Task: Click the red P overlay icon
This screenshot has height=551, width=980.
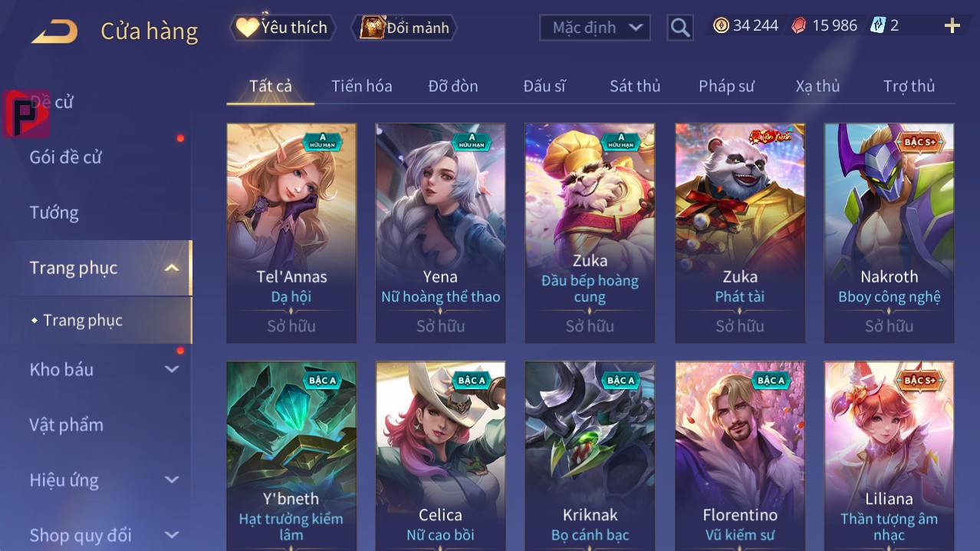Action: pos(26,114)
